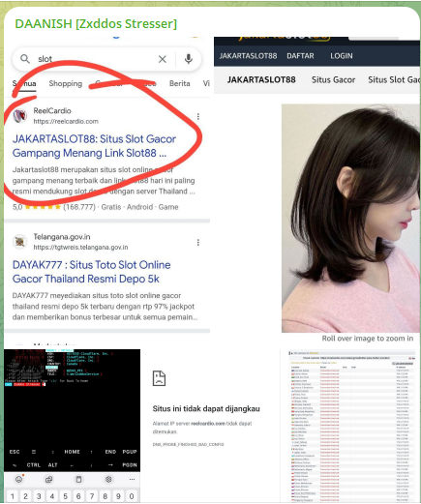Viewport: 421px width, 504px height.
Task: Tap the 5 key on keyboard
Action: click(65, 496)
